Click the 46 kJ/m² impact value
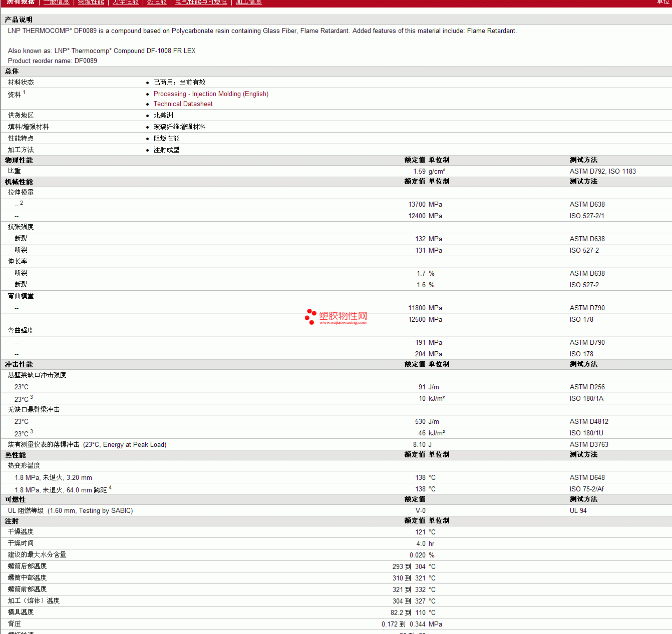This screenshot has height=634, width=672. pos(432,433)
